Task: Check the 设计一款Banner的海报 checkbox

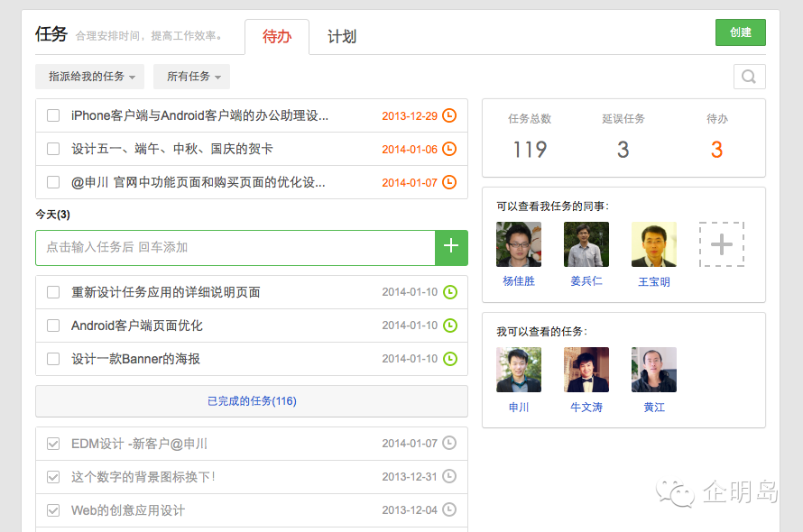Action: [x=53, y=359]
